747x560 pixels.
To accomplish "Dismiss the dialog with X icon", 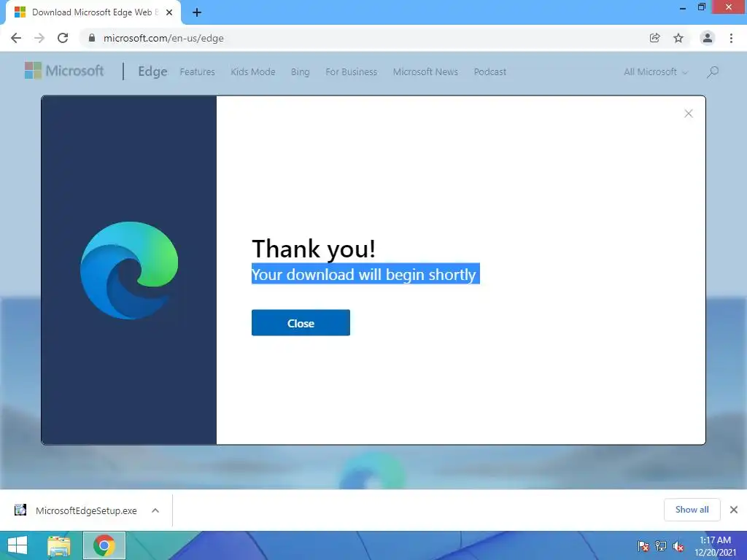I will (689, 113).
